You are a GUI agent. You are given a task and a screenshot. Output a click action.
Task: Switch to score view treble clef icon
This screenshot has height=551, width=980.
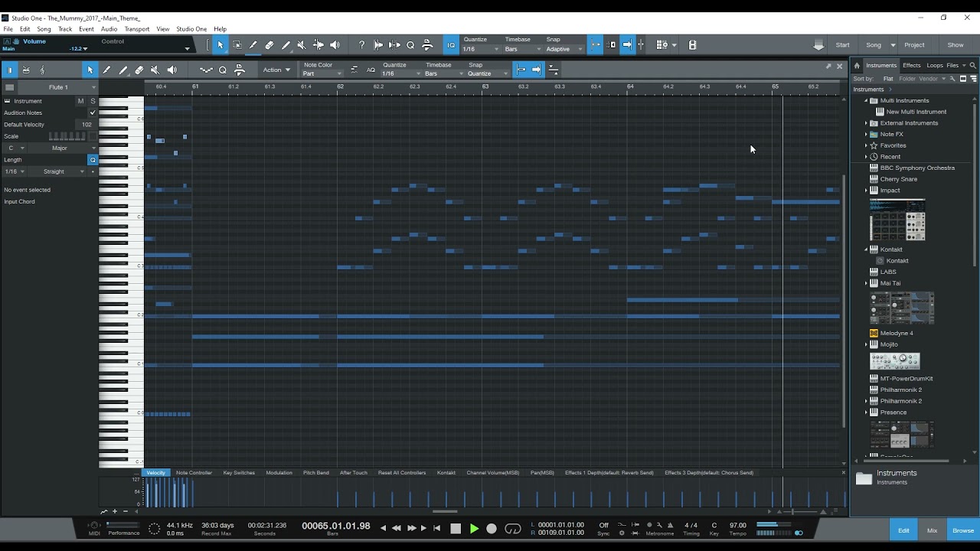coord(42,70)
